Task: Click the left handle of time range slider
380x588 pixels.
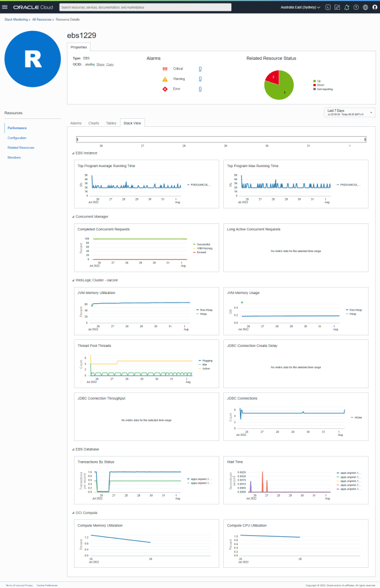Action: click(x=77, y=138)
